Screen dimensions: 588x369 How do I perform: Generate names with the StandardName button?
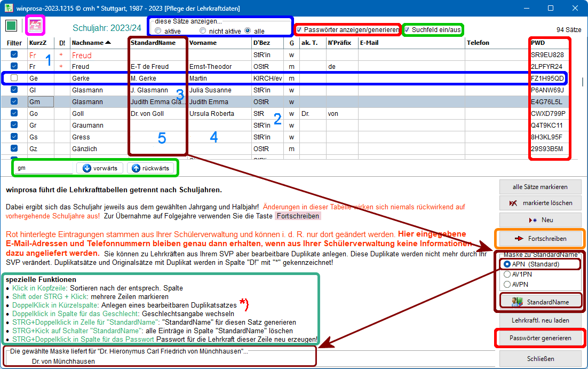coord(540,302)
